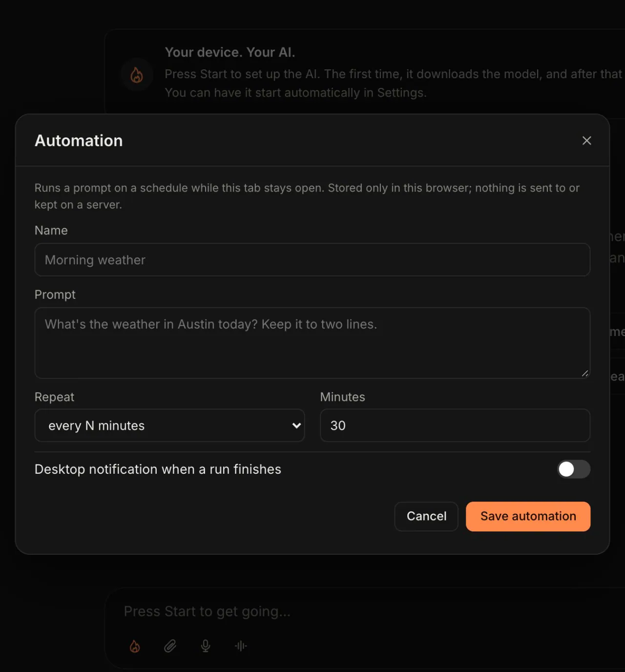The width and height of the screenshot is (625, 672).
Task: Focus the Prompt text area
Action: pyautogui.click(x=312, y=343)
